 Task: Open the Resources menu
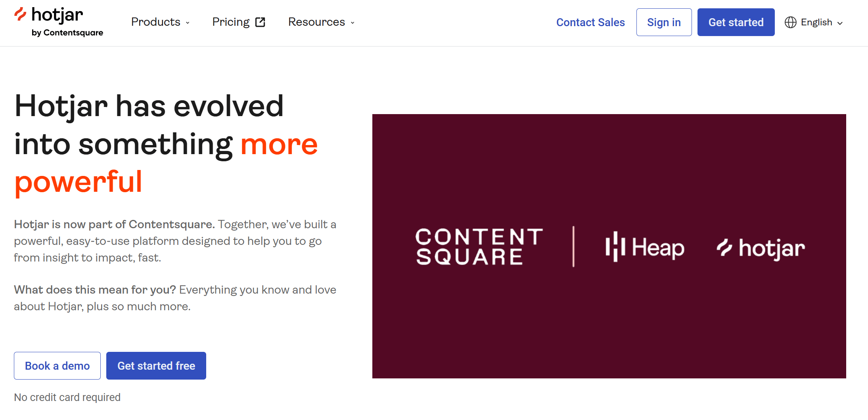[322, 22]
